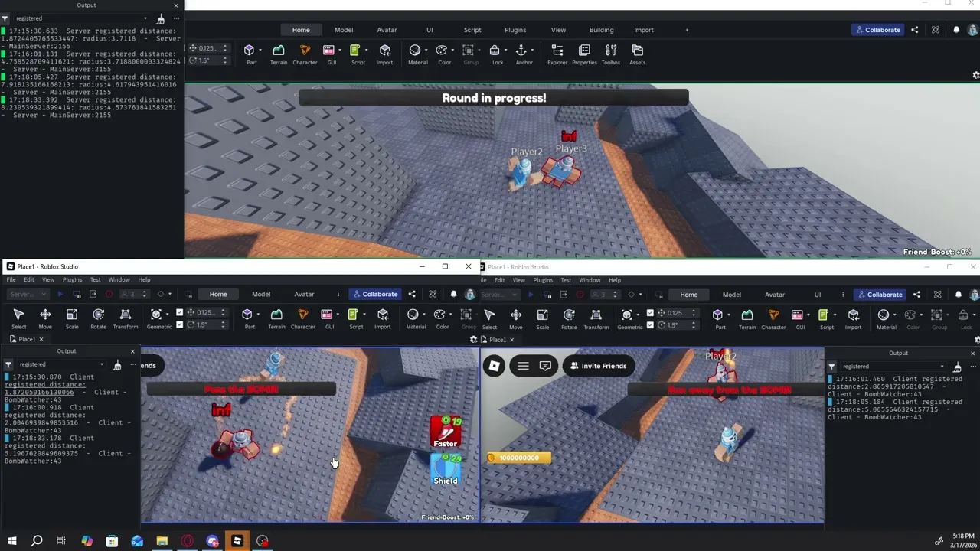The width and height of the screenshot is (980, 551).
Task: Insert a Part in bottom-left window
Action: [248, 319]
